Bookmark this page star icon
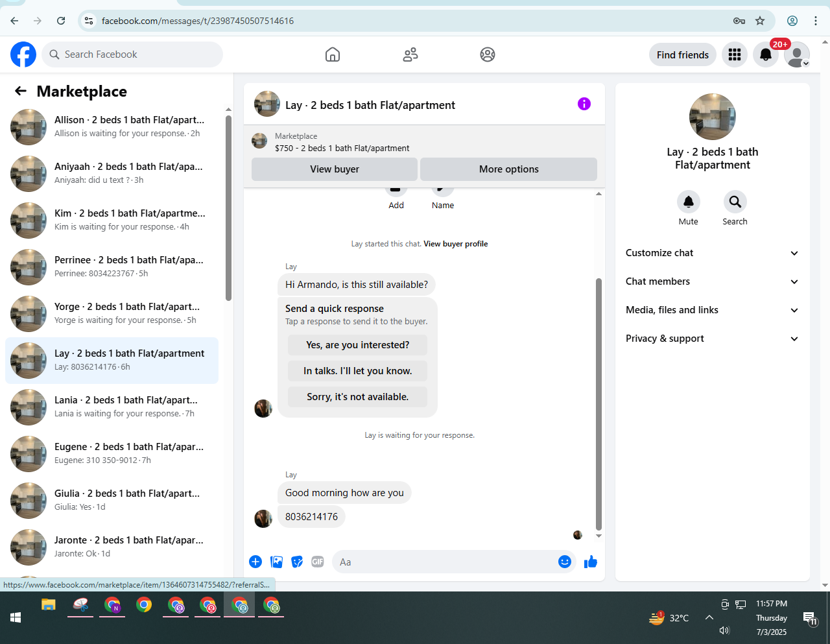 point(760,21)
